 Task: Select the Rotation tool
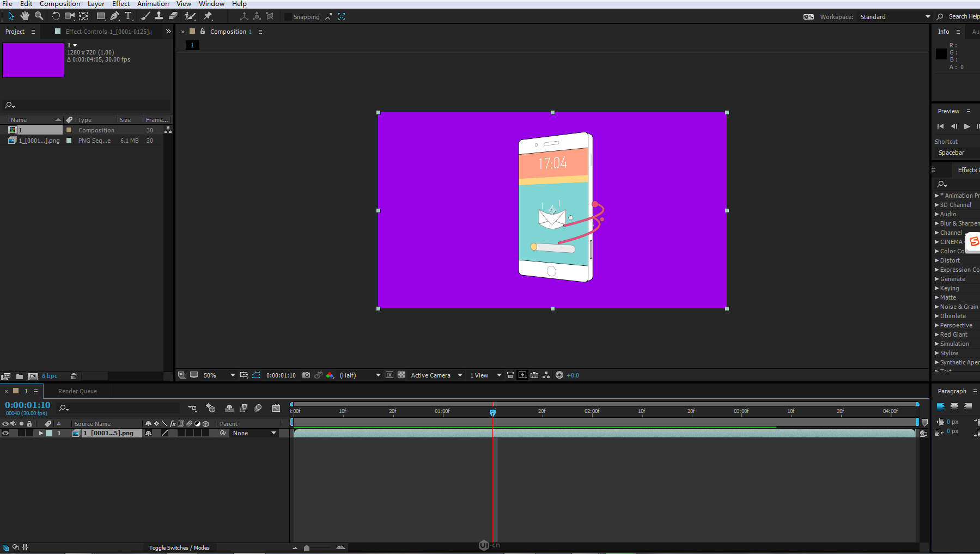[56, 16]
